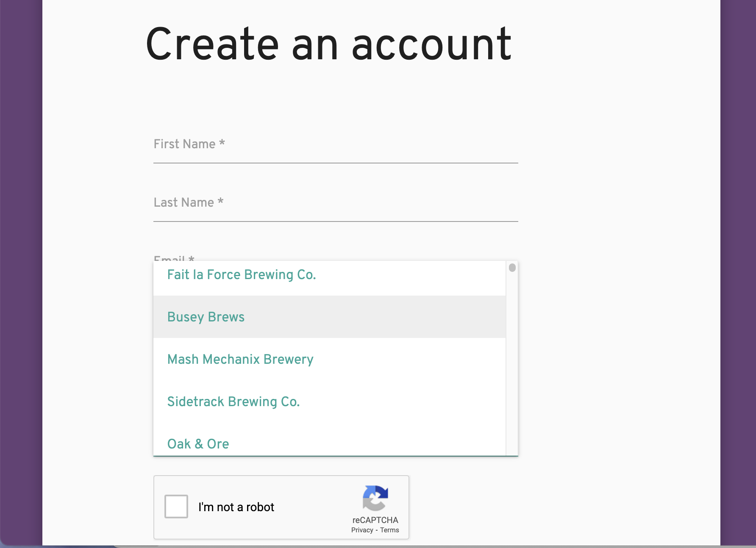This screenshot has height=548, width=756.
Task: Choose Busey Brews from the list
Action: pos(330,317)
